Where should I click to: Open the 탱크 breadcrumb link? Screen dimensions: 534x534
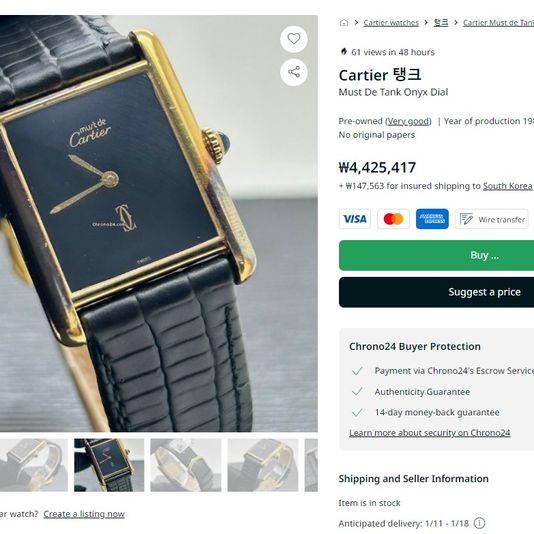point(441,23)
